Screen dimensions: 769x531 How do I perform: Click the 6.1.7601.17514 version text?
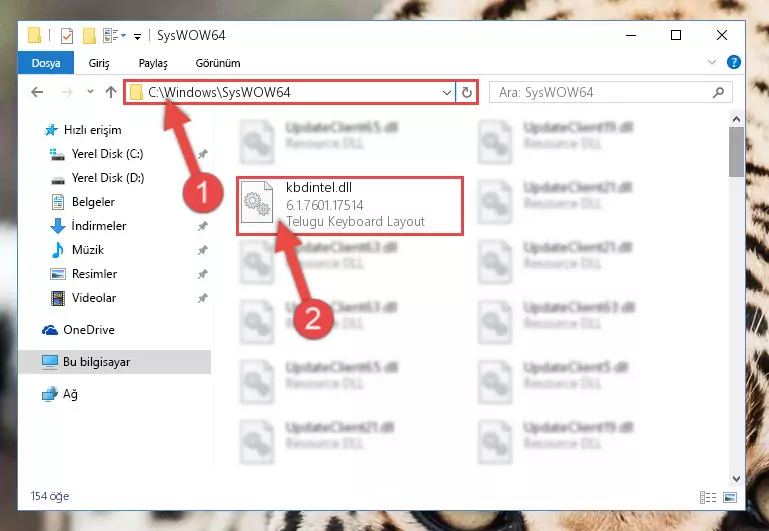click(324, 205)
